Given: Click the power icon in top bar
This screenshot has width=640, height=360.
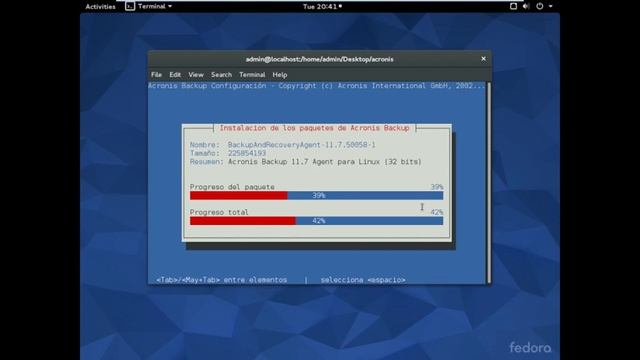Looking at the screenshot, I should pyautogui.click(x=540, y=6).
